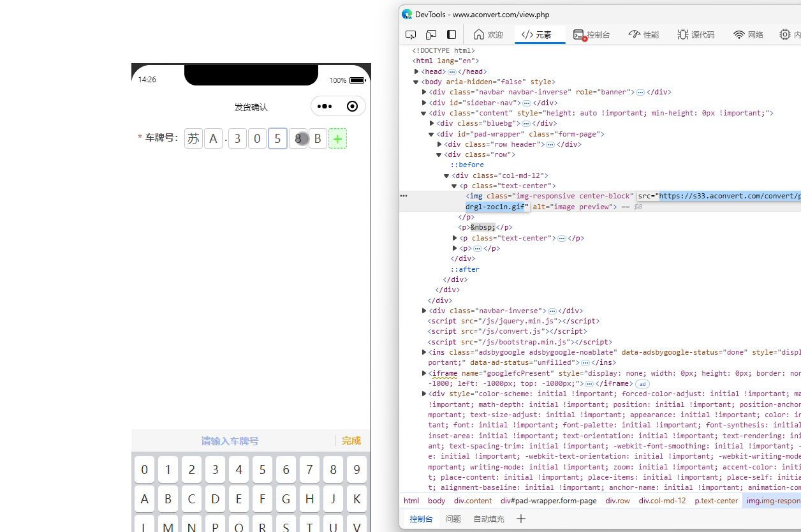Collapse the div#pad-wrapper node

pos(432,134)
